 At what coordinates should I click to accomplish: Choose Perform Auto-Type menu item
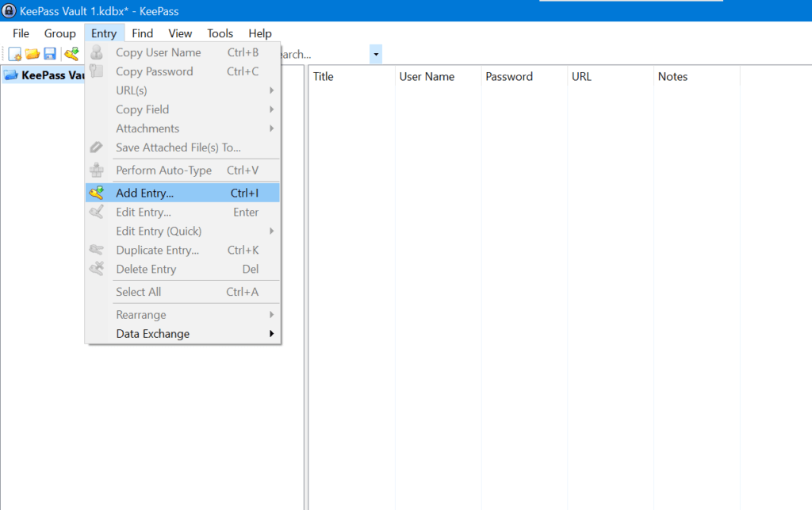pos(182,170)
